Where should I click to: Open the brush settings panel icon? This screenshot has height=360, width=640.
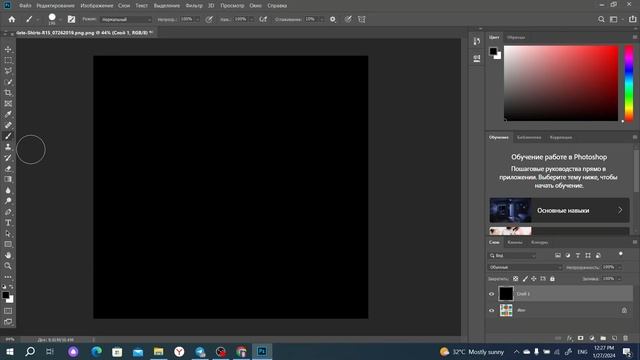coord(71,19)
